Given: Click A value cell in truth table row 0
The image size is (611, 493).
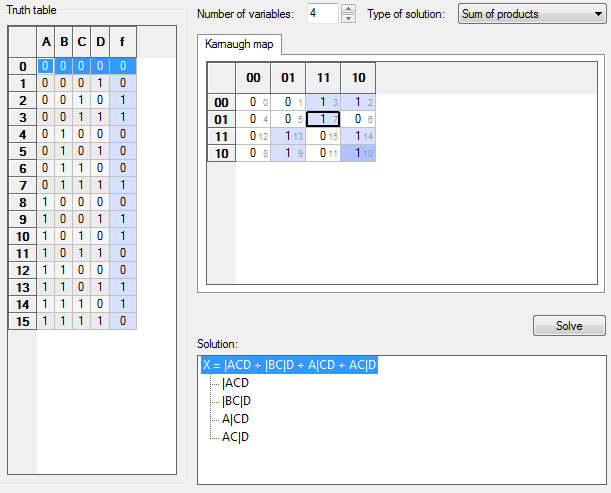Looking at the screenshot, I should (46, 66).
